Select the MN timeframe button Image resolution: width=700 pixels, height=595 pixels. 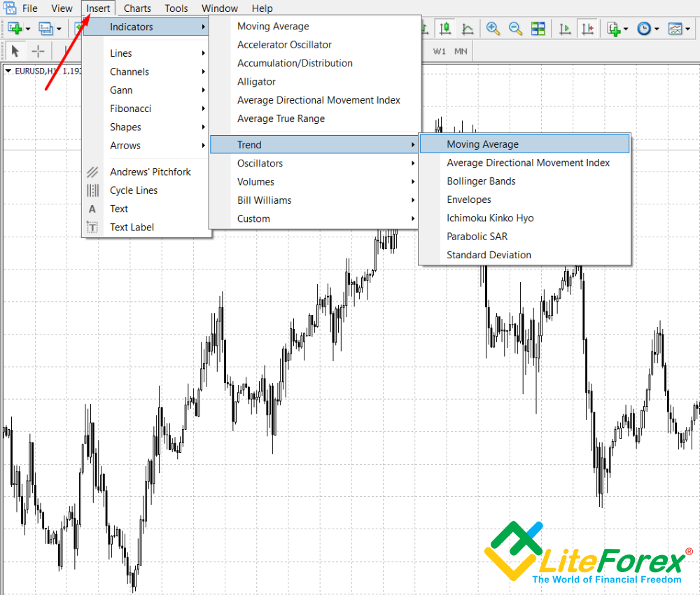460,51
